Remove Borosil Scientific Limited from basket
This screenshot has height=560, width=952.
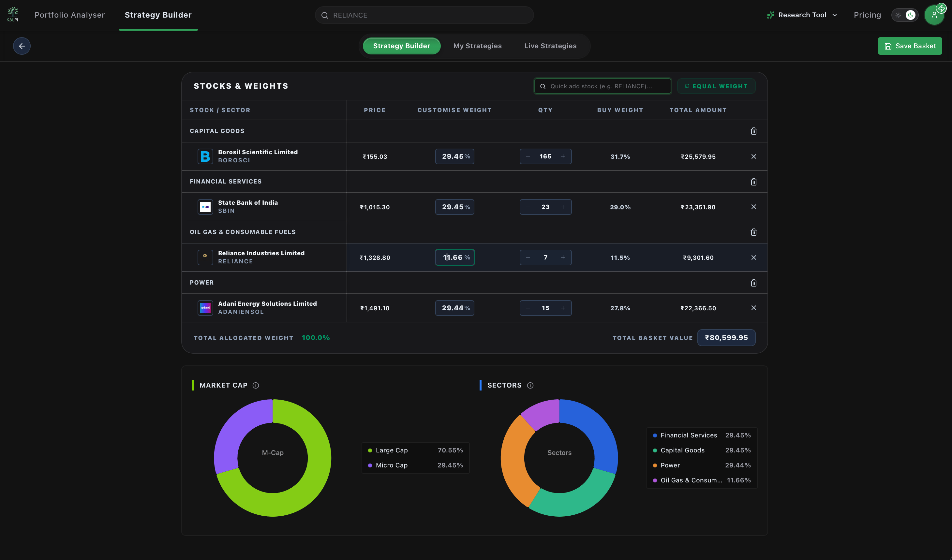point(753,156)
